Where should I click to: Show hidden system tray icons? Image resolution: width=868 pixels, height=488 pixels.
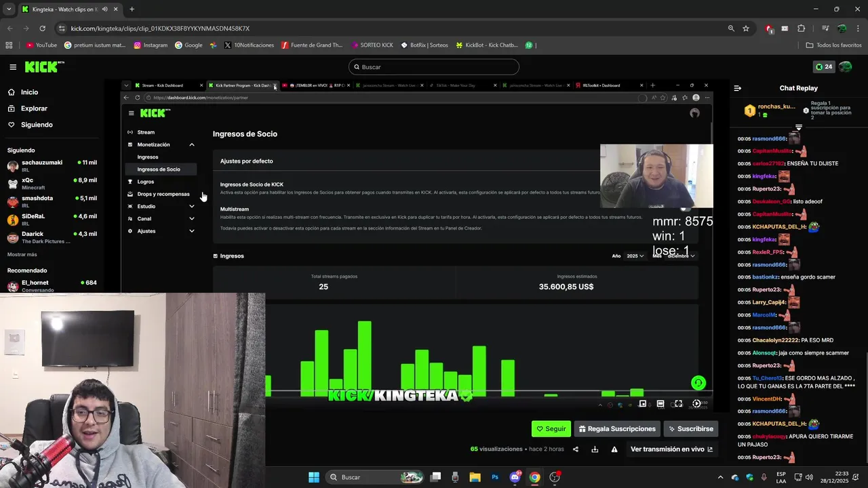[x=720, y=477]
